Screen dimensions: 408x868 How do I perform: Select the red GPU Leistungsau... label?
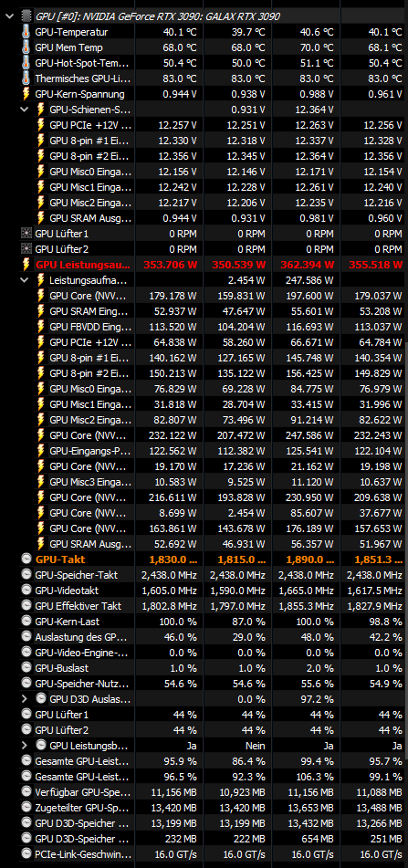coord(84,265)
